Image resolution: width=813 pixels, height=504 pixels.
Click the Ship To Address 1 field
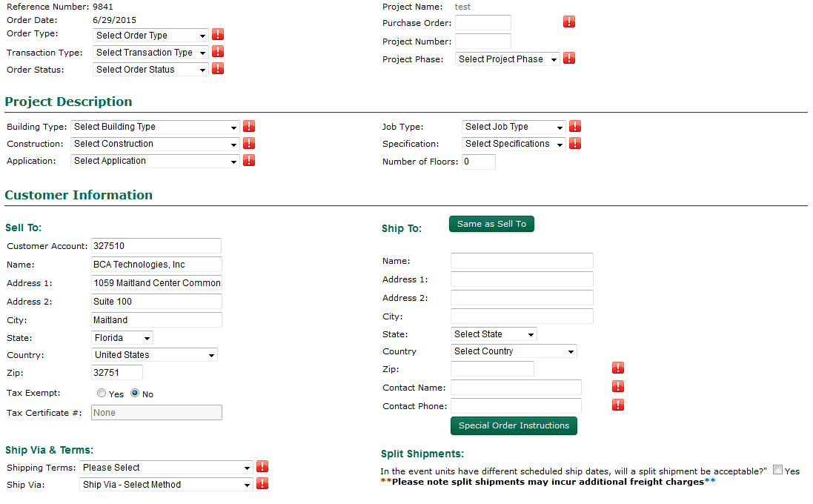[x=522, y=279]
